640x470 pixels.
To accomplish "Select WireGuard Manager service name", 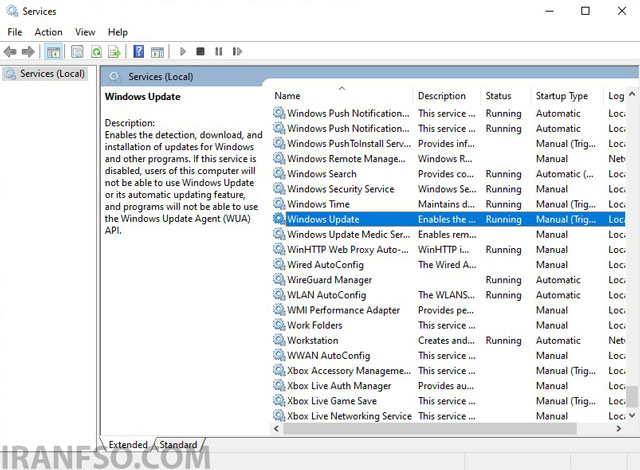I will [329, 280].
